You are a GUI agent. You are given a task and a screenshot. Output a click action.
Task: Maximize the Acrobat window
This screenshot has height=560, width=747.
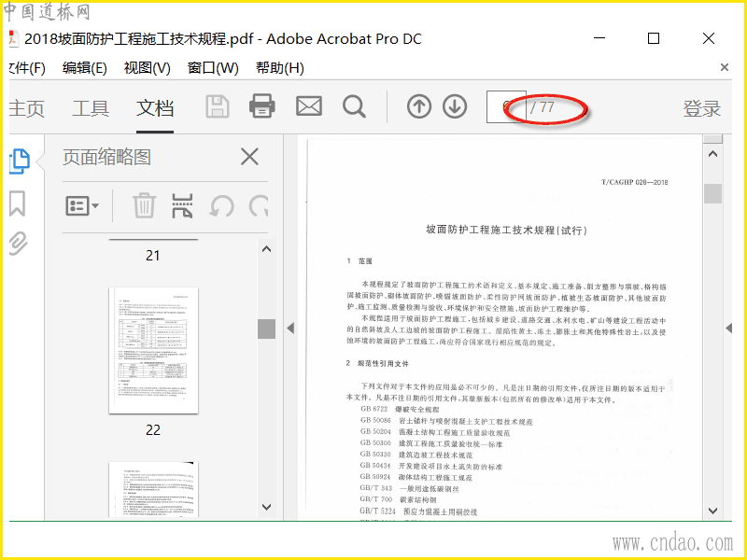654,38
